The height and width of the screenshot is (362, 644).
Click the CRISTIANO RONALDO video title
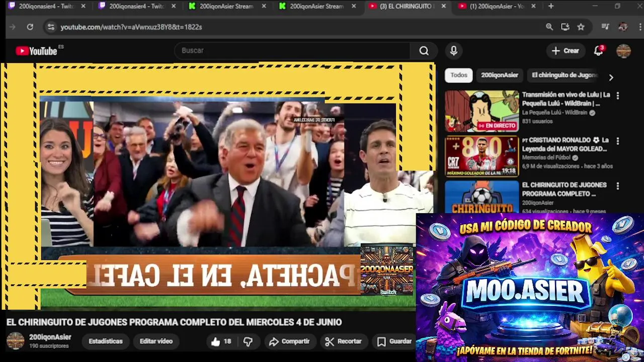point(565,144)
